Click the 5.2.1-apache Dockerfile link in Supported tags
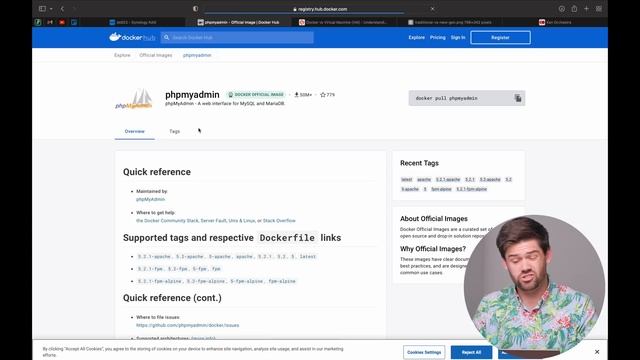This screenshot has width=640, height=360. click(154, 257)
